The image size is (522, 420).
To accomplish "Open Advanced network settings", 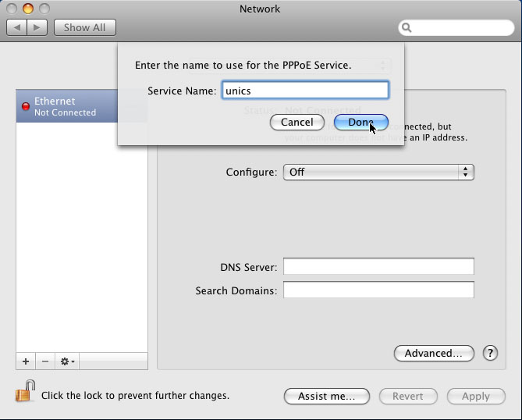I will (x=434, y=353).
